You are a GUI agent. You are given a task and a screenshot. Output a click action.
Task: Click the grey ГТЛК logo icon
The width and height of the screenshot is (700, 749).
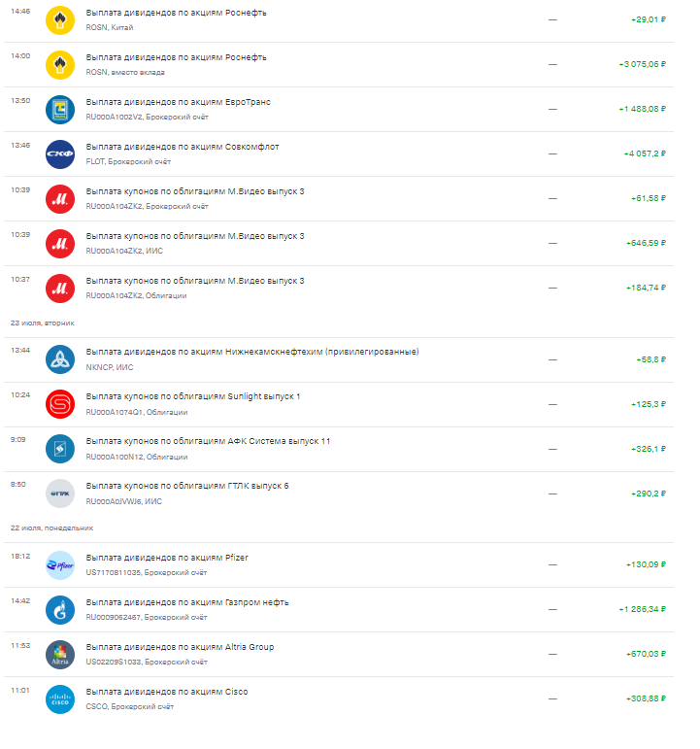pos(59,494)
